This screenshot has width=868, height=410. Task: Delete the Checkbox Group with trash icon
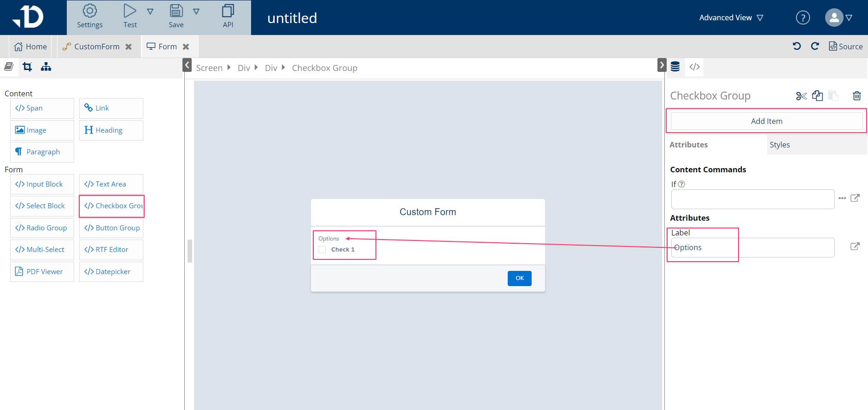coord(856,96)
